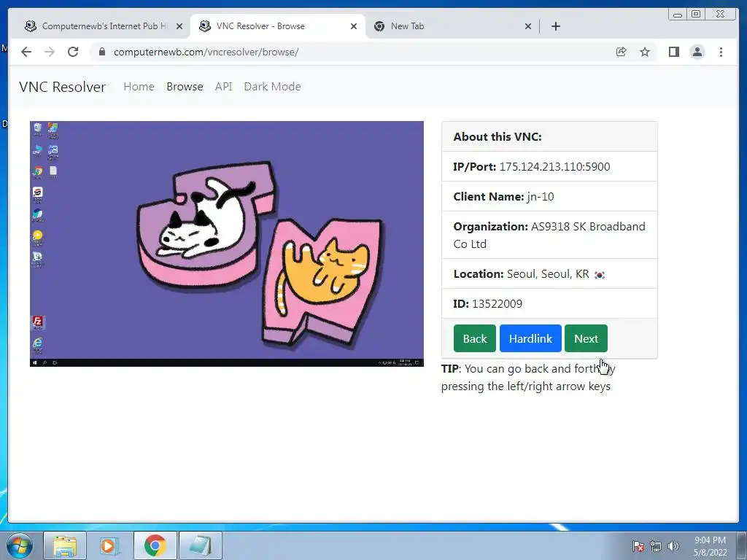Click the South Korea flag icon
The image size is (747, 560).
coord(600,275)
